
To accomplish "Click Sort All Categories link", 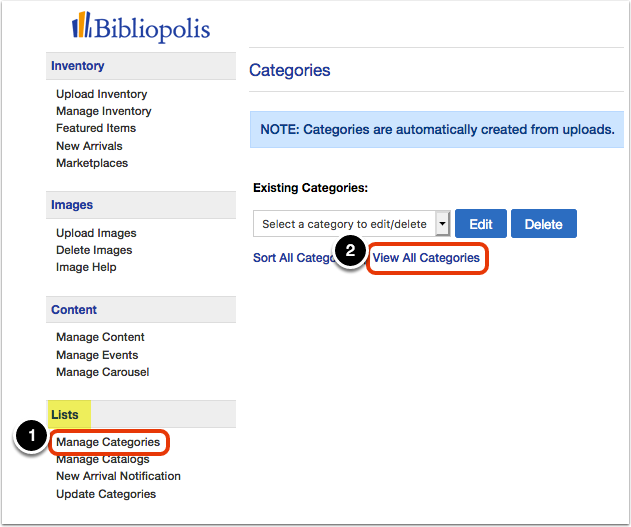I will (x=295, y=257).
